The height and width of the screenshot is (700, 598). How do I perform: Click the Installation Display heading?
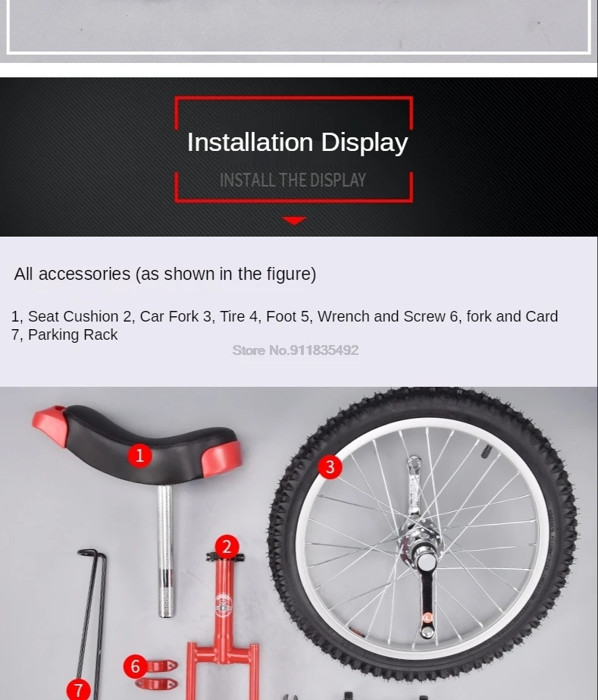(x=298, y=143)
